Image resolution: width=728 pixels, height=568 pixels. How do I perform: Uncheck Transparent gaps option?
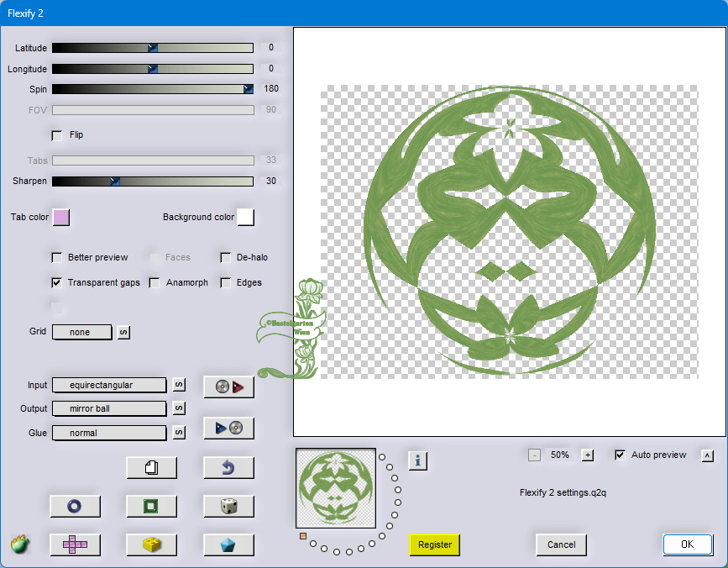point(57,282)
